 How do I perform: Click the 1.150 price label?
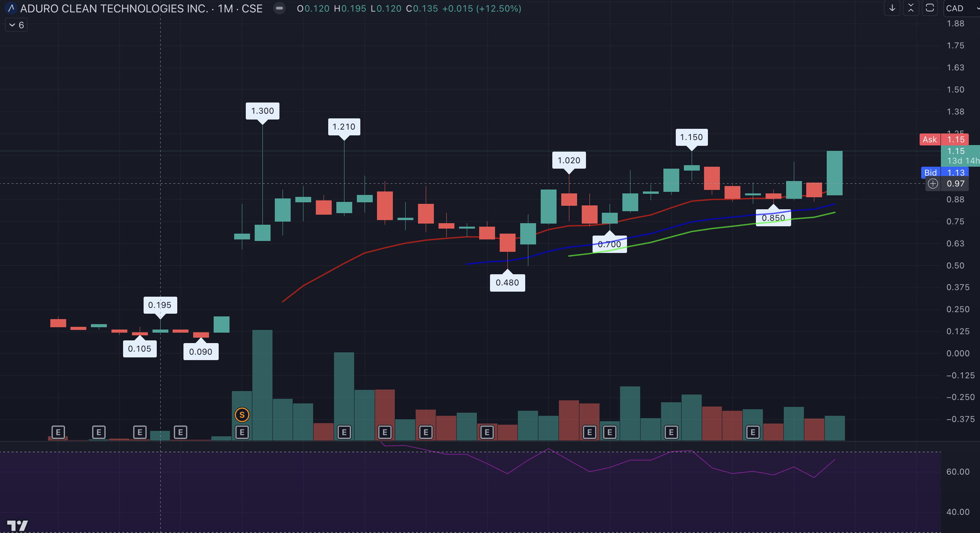692,137
